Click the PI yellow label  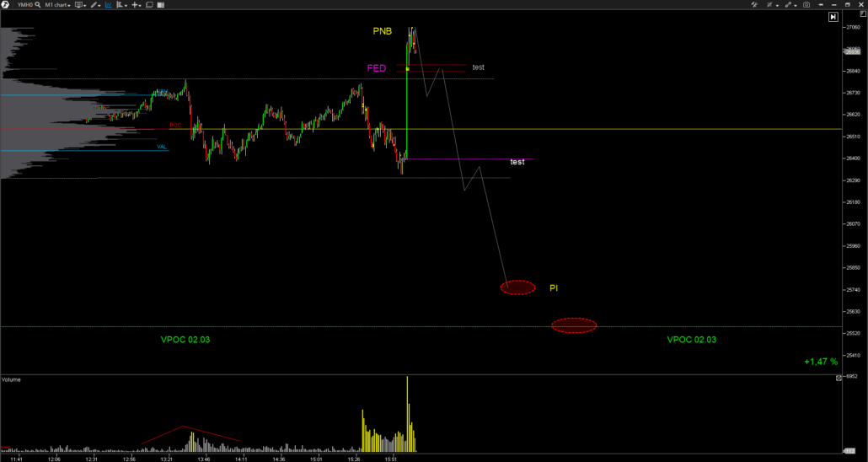click(554, 288)
